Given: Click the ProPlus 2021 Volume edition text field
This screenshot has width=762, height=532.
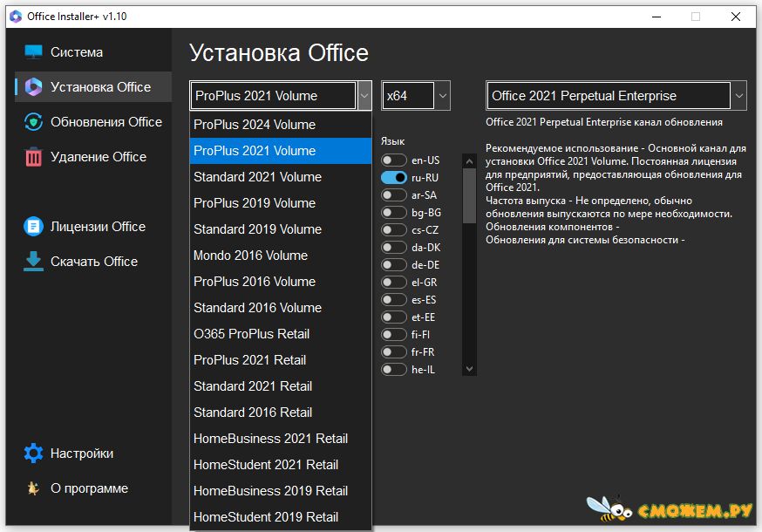Looking at the screenshot, I should coord(274,96).
